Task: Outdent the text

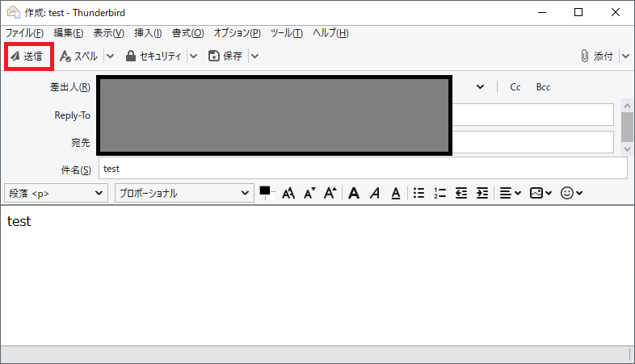Action: coord(460,194)
